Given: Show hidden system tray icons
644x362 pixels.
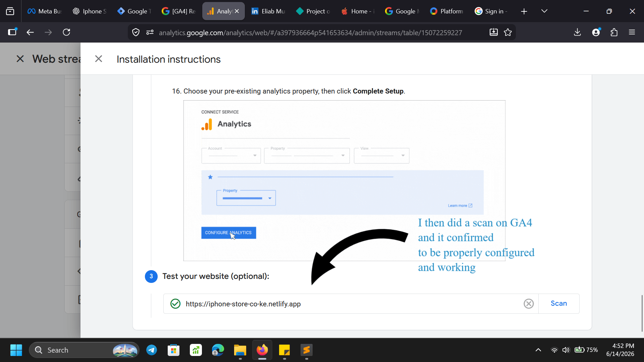Looking at the screenshot, I should pyautogui.click(x=538, y=350).
